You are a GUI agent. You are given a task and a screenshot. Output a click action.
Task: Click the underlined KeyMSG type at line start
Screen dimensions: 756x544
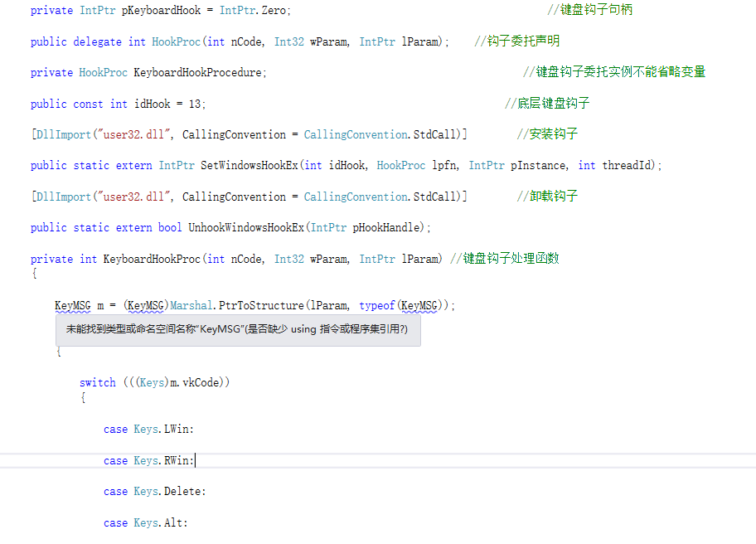pyautogui.click(x=73, y=306)
